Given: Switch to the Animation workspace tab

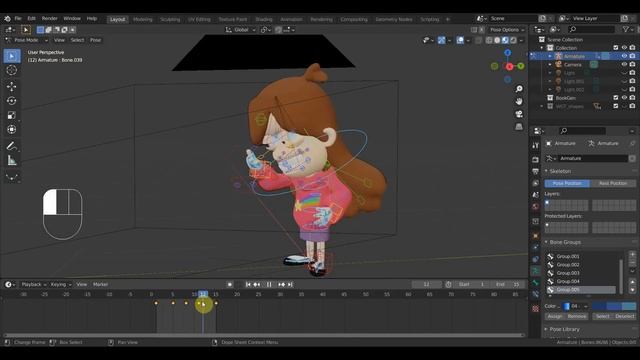Looking at the screenshot, I should point(291,19).
